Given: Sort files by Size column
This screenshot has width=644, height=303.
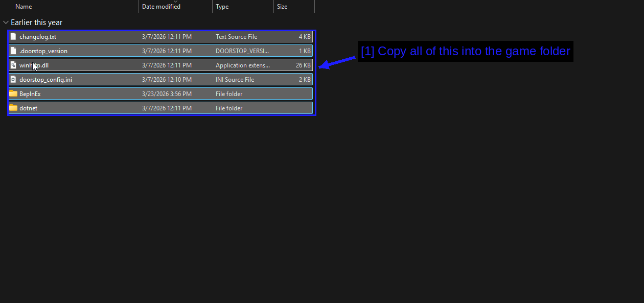Looking at the screenshot, I should click(282, 7).
